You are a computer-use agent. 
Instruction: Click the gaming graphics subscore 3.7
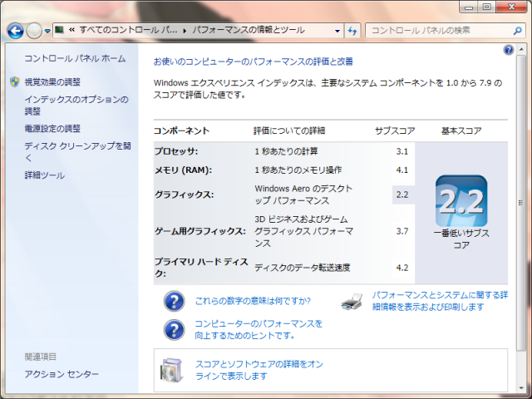pos(402,231)
